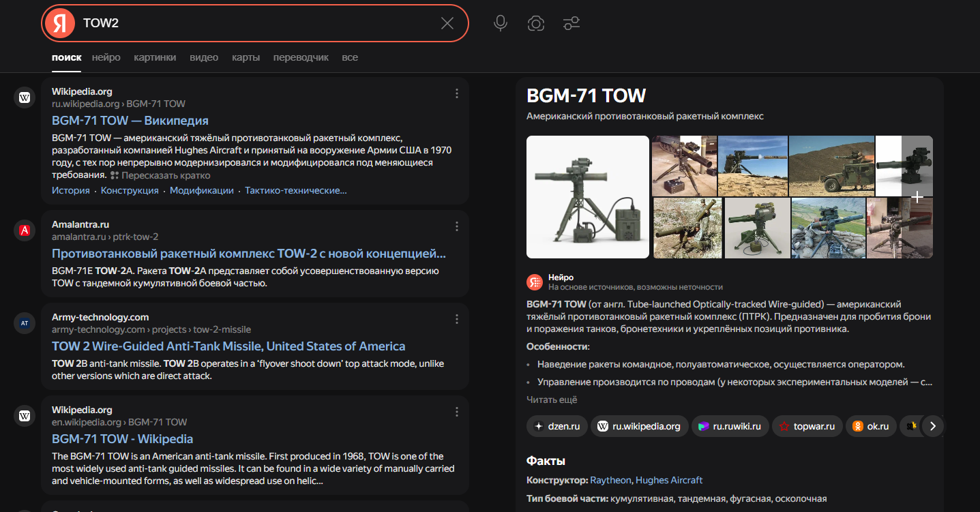Switch to the карты tab
The height and width of the screenshot is (512, 980).
(246, 57)
